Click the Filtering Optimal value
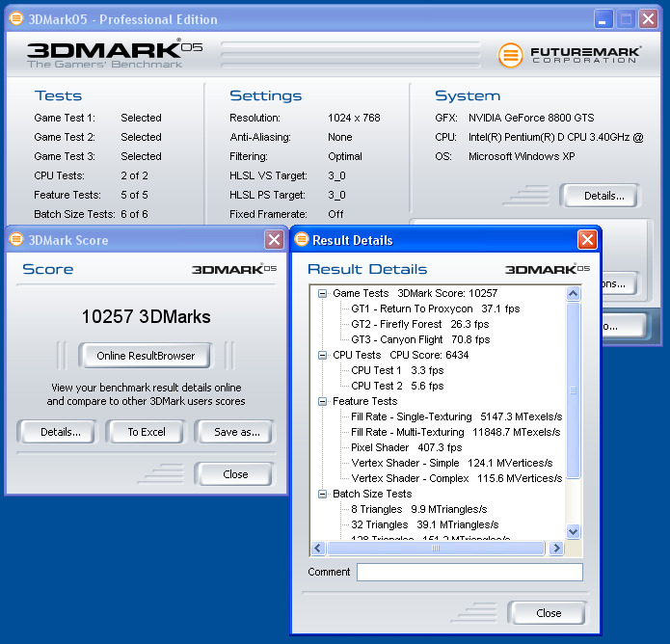 click(x=345, y=156)
